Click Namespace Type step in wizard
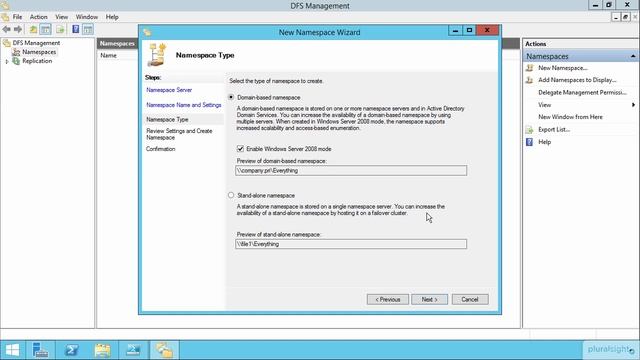Viewport: 640px width, 360px height. (x=167, y=120)
